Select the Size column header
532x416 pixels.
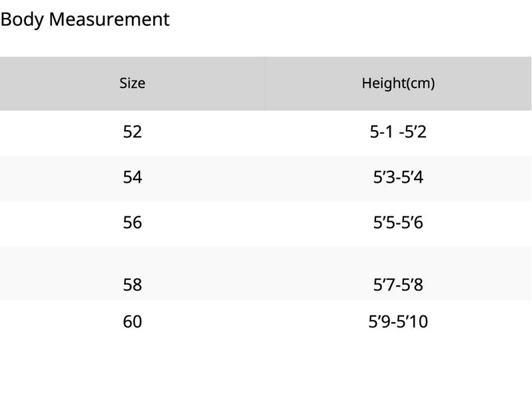click(132, 83)
